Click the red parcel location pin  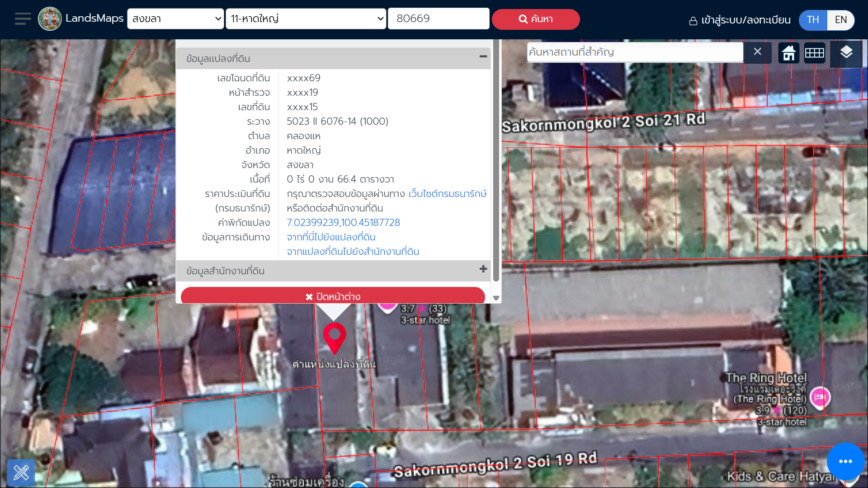point(335,337)
